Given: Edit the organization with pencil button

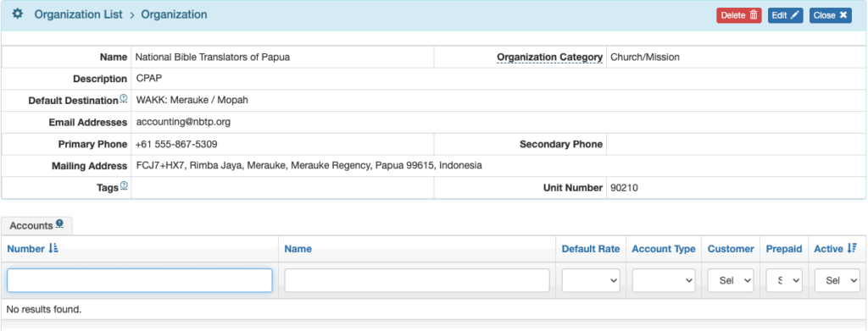Looking at the screenshot, I should pos(786,15).
